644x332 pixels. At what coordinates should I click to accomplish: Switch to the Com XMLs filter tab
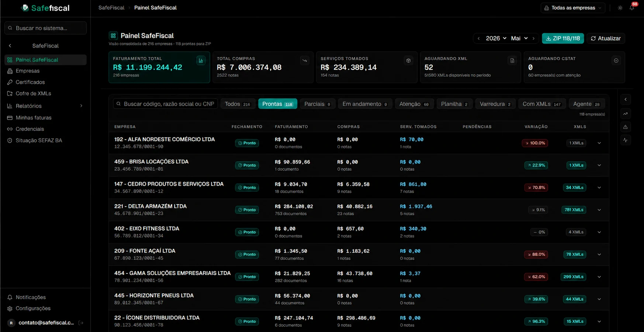click(541, 104)
